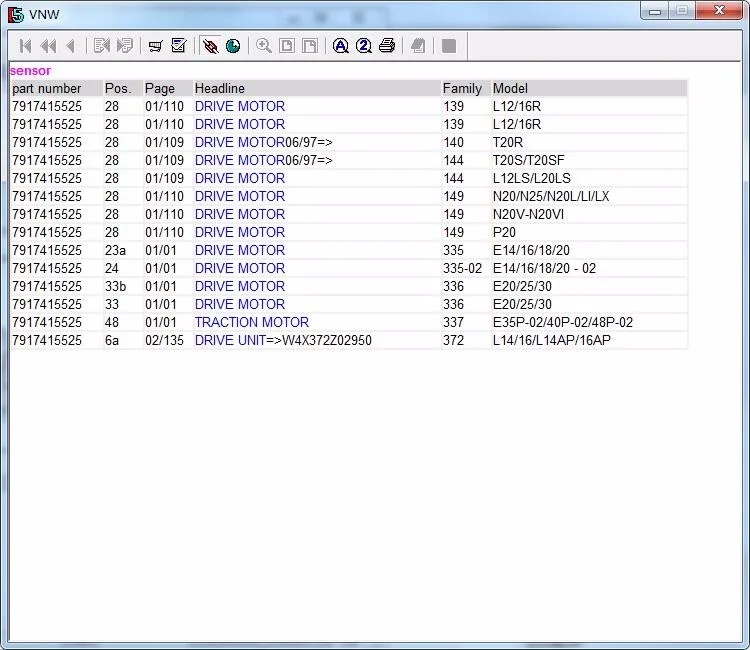Viewport: 750px width, 650px height.
Task: Open DRIVE MOTOR link at position 23a
Action: (240, 251)
